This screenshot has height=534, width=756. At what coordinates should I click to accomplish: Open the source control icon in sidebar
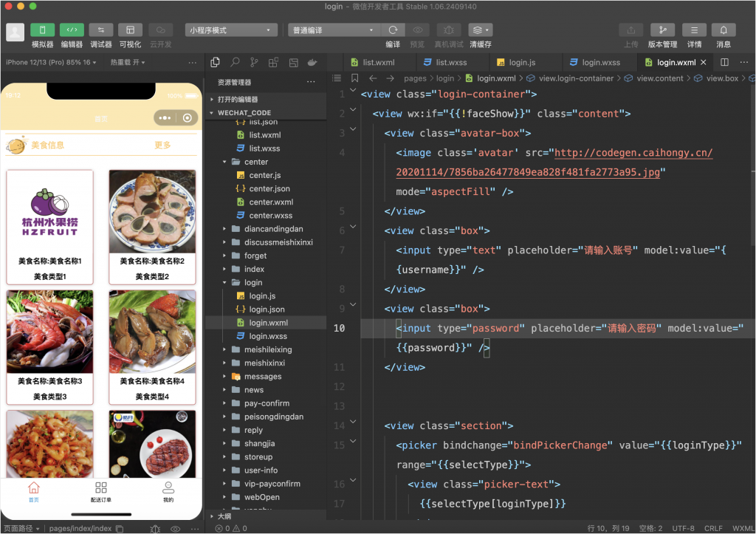pyautogui.click(x=254, y=63)
